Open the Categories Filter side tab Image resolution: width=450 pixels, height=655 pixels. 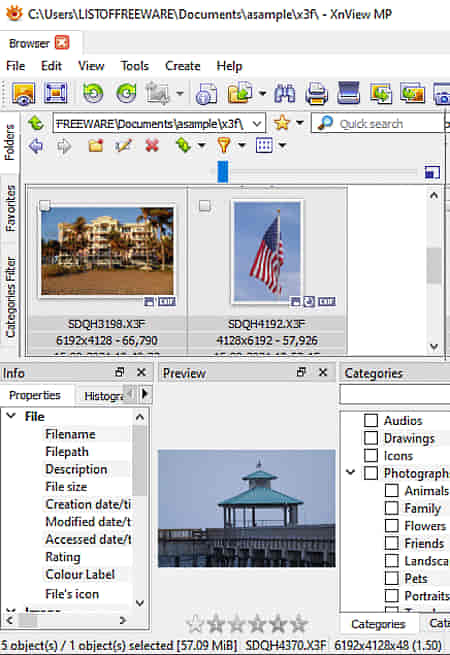point(10,297)
